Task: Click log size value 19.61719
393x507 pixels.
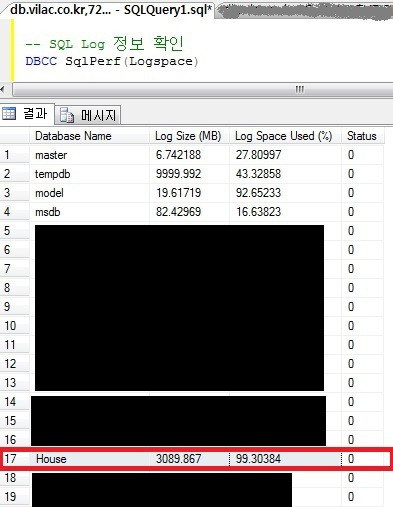Action: click(x=178, y=193)
